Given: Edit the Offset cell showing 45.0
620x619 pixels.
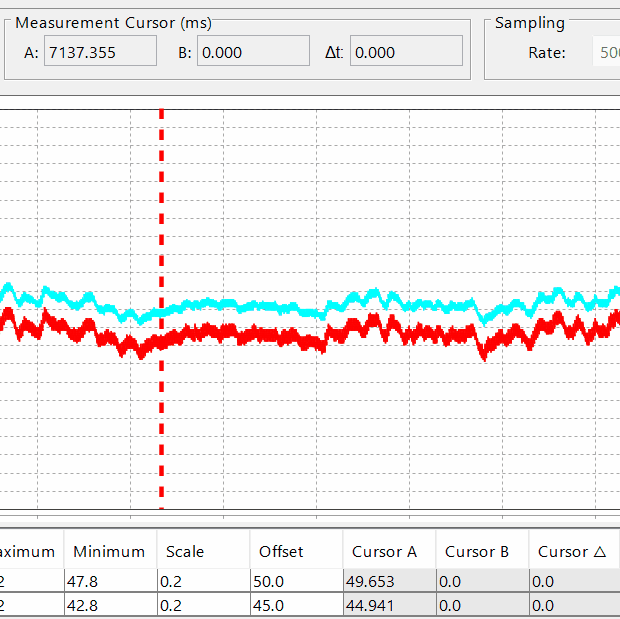Looking at the screenshot, I should [296, 604].
